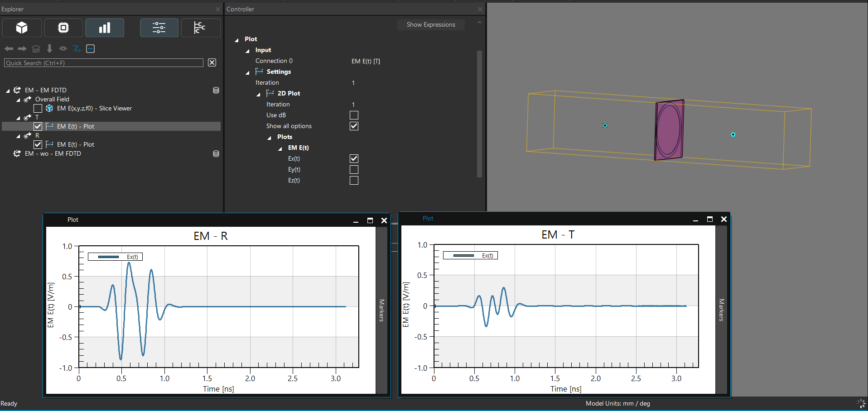The height and width of the screenshot is (411, 868).
Task: Click the collapse-all minus box icon
Action: click(91, 49)
